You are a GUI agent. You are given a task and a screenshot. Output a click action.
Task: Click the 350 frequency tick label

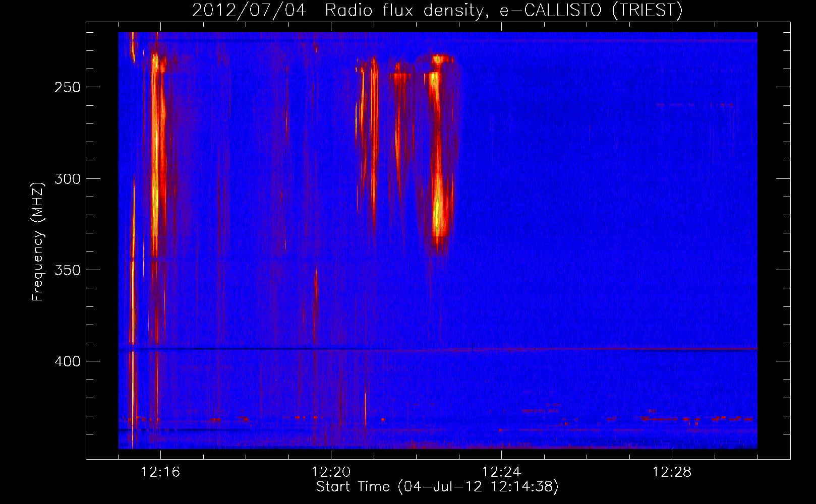click(68, 270)
